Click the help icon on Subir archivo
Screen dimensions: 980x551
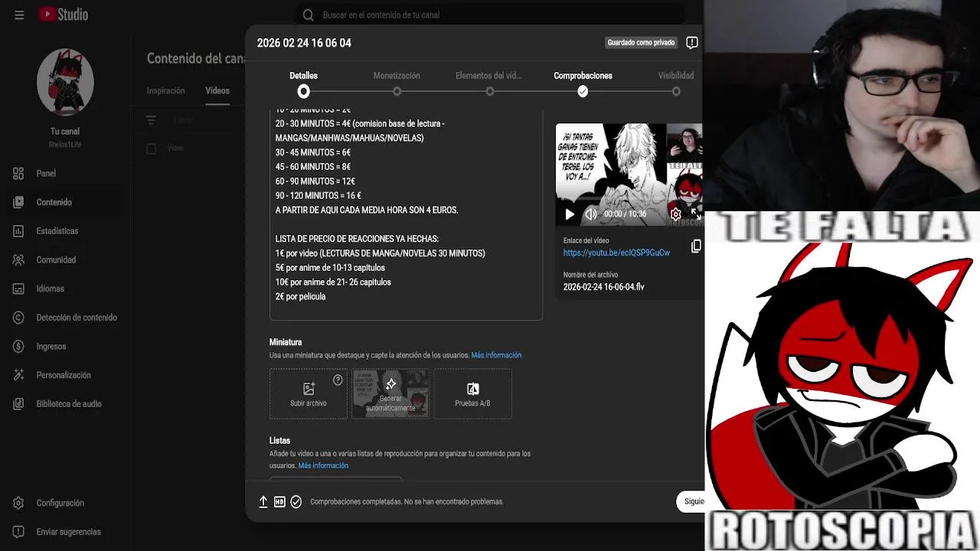point(338,380)
